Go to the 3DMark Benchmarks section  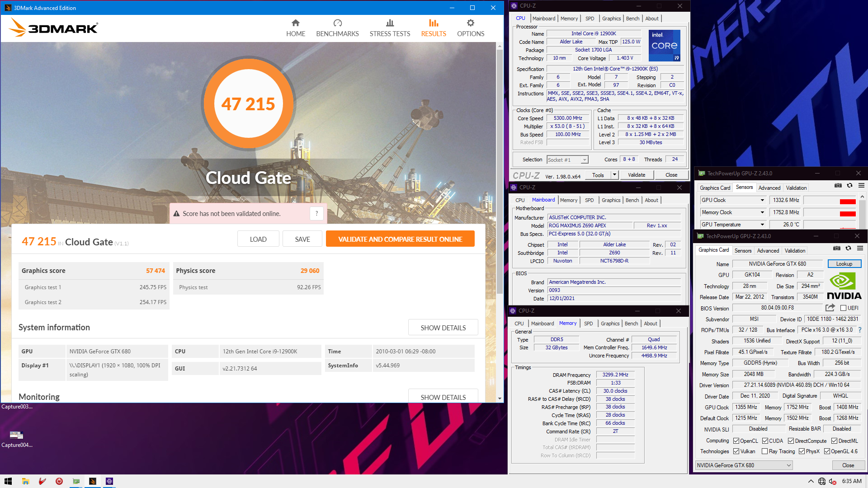coord(337,28)
